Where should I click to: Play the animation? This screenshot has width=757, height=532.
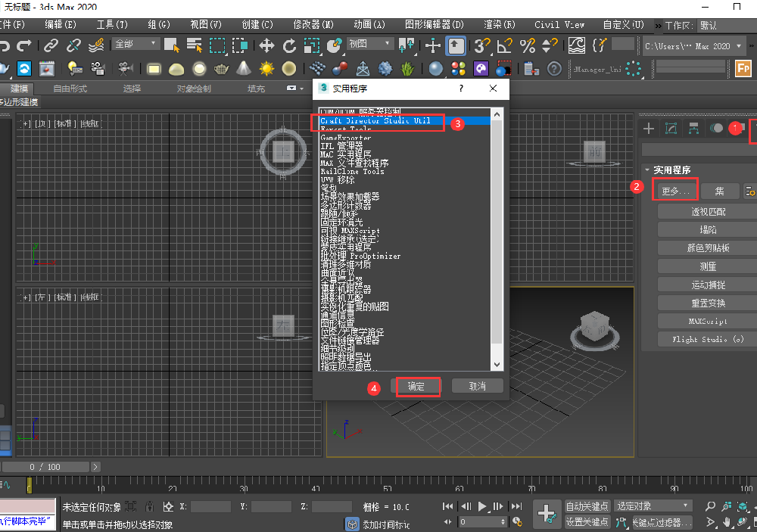pyautogui.click(x=481, y=506)
